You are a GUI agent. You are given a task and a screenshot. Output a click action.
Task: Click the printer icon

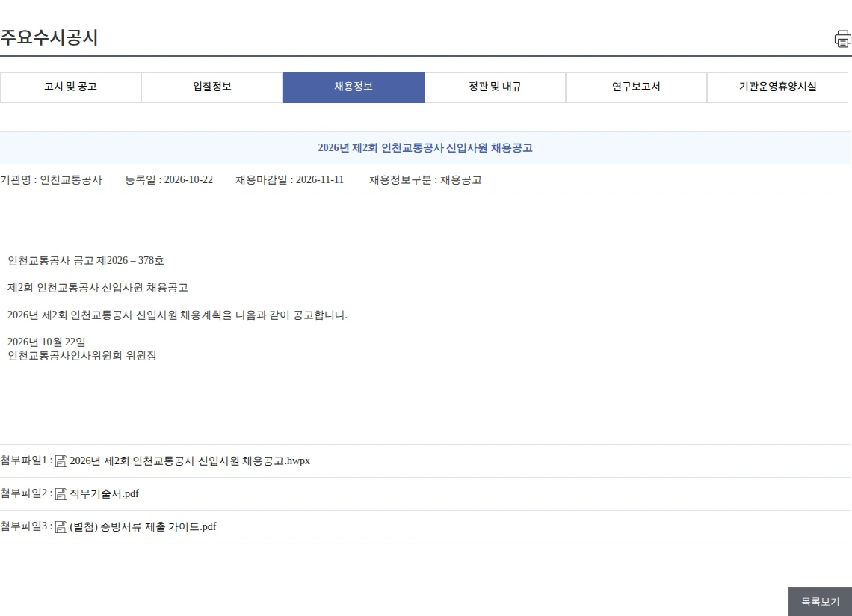pos(843,39)
